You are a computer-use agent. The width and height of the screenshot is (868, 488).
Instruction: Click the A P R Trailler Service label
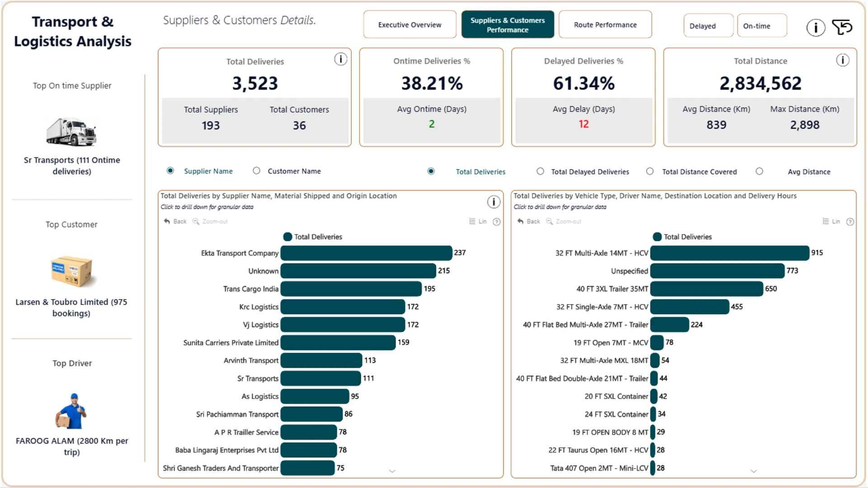(246, 432)
